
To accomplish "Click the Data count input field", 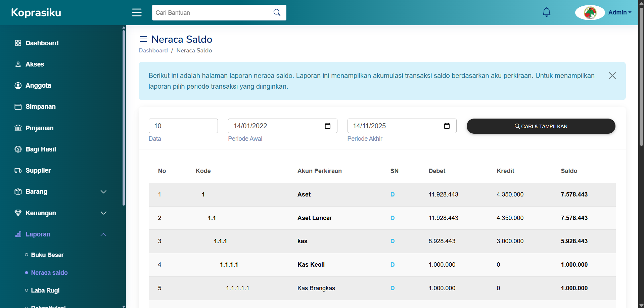I will pos(183,126).
